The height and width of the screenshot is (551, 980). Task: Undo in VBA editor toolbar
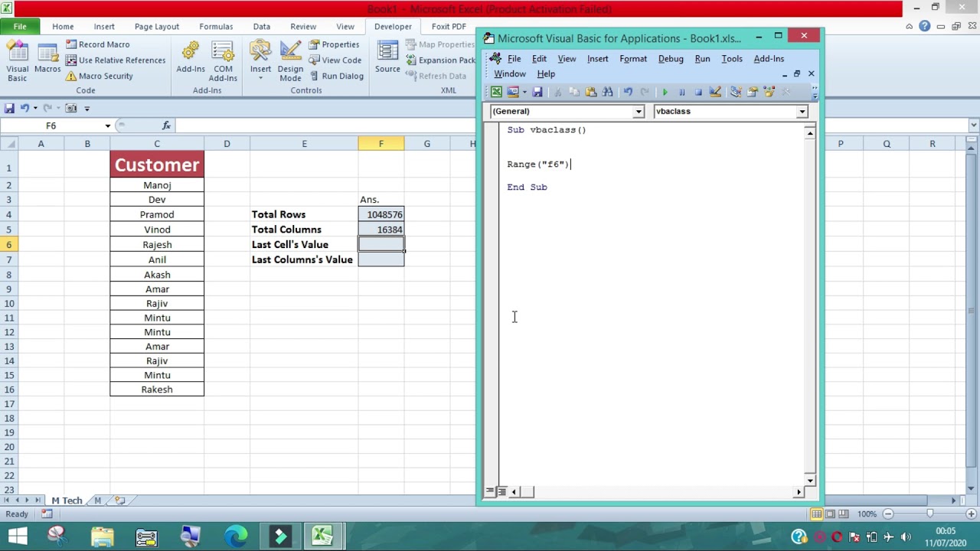(x=628, y=93)
